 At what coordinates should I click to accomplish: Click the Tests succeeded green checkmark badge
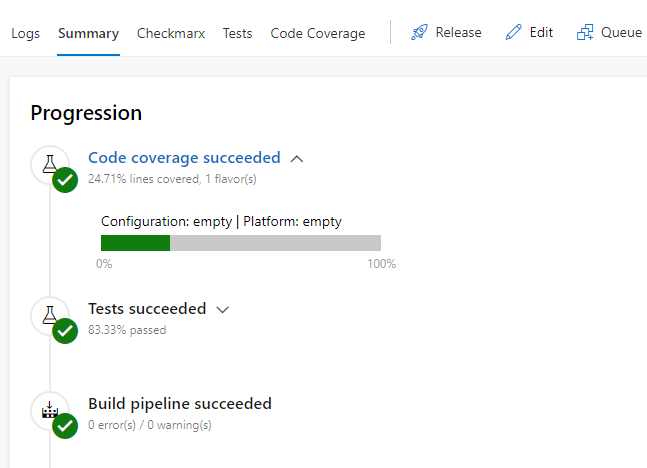coord(65,331)
